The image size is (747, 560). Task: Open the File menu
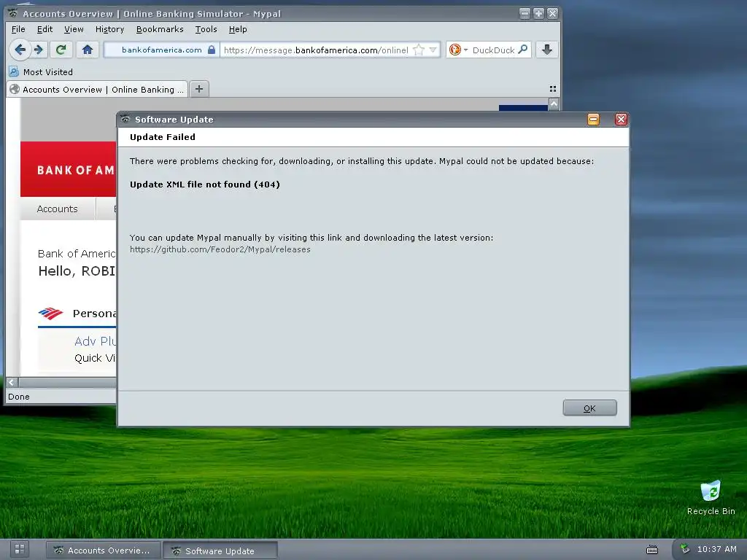click(18, 29)
